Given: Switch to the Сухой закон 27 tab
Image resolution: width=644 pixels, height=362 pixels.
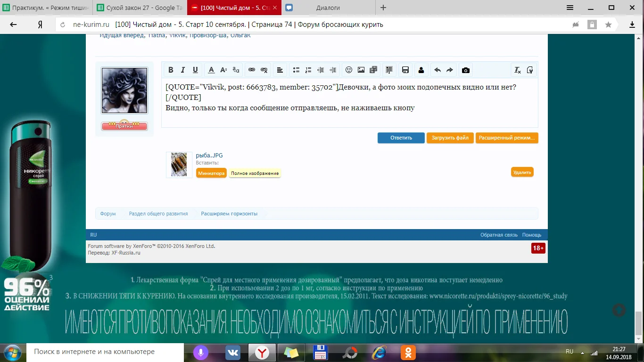Looking at the screenshot, I should point(139,8).
